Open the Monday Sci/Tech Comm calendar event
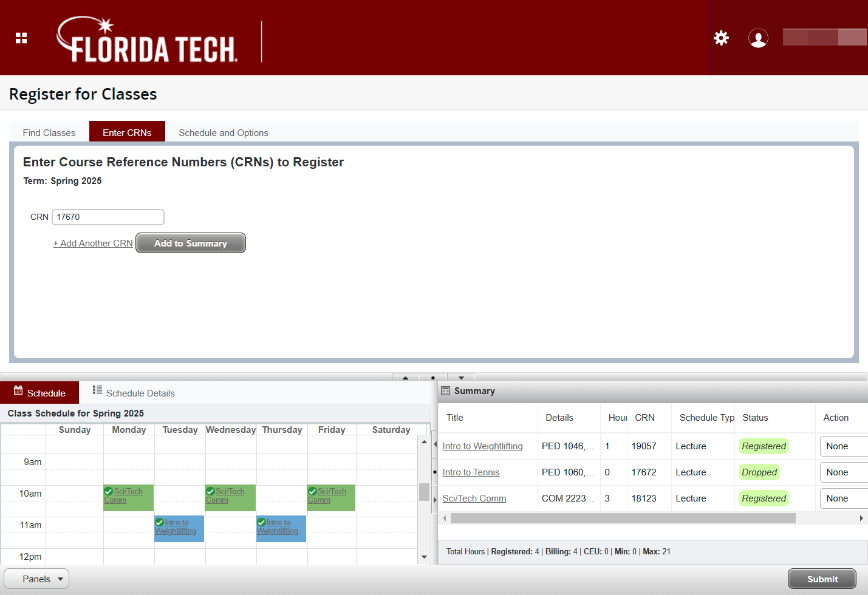 (128, 498)
